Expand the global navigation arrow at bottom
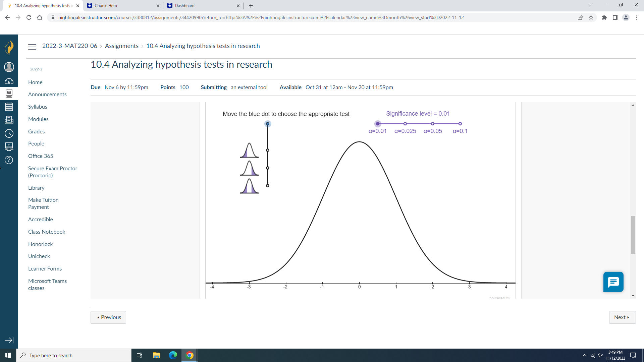 (9, 340)
